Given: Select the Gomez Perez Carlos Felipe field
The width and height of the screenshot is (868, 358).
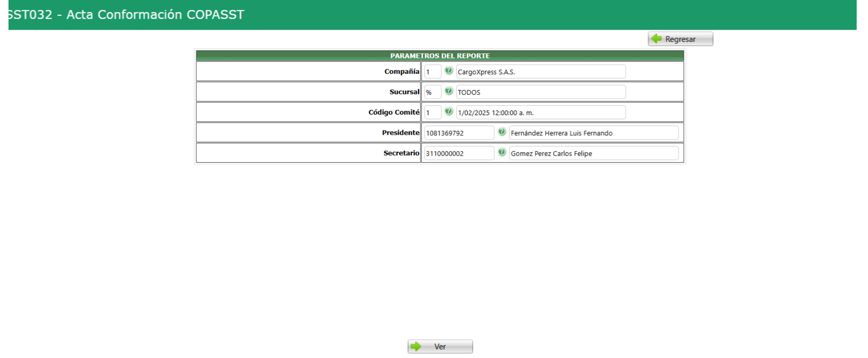Looking at the screenshot, I should click(593, 153).
